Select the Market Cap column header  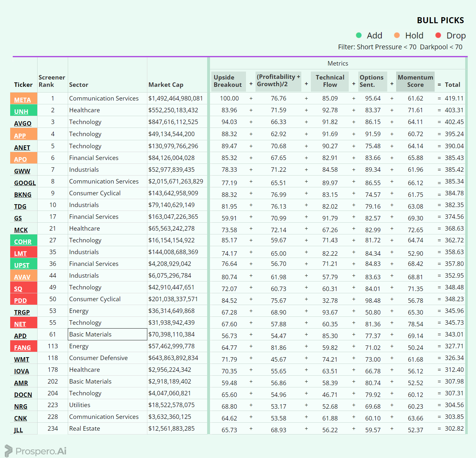pos(166,85)
